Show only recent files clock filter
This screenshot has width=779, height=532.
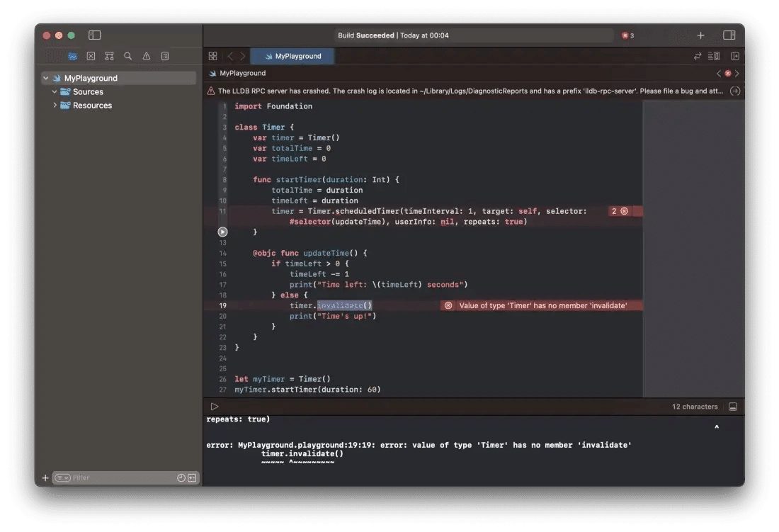pyautogui.click(x=181, y=478)
